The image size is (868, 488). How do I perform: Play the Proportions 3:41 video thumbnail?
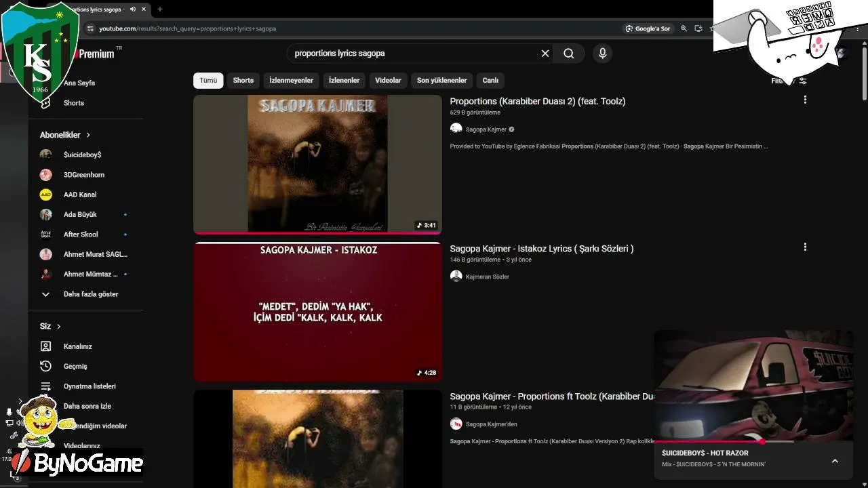[317, 164]
